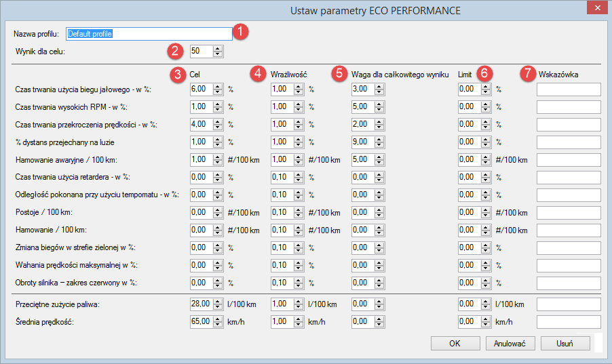612x364 pixels.
Task: Cancel with the Anulować button
Action: [511, 343]
